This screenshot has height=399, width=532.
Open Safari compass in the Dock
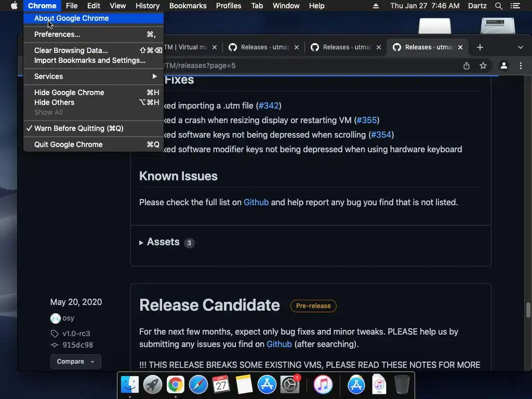point(198,385)
